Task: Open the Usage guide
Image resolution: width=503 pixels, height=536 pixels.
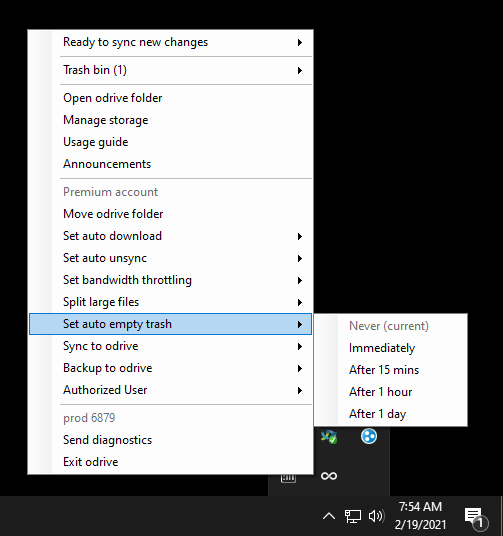Action: click(170, 142)
